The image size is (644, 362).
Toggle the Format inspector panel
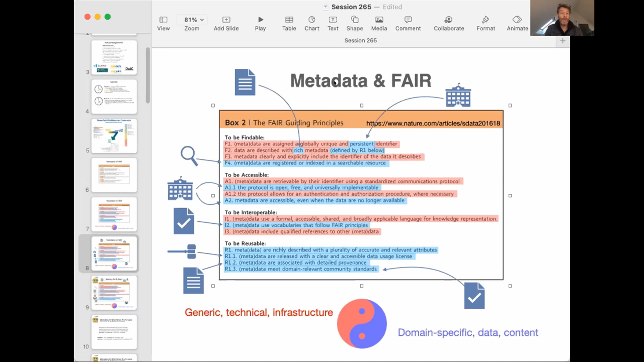coord(485,23)
